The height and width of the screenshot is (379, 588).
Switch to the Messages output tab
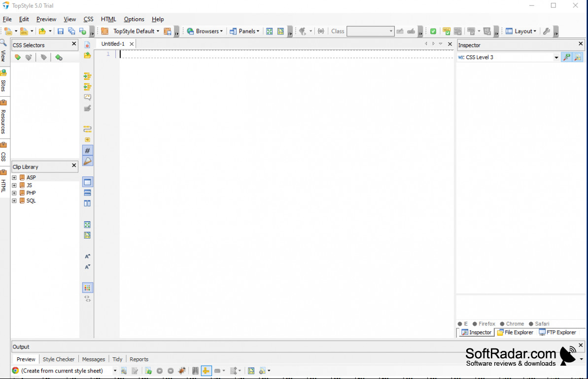point(93,359)
